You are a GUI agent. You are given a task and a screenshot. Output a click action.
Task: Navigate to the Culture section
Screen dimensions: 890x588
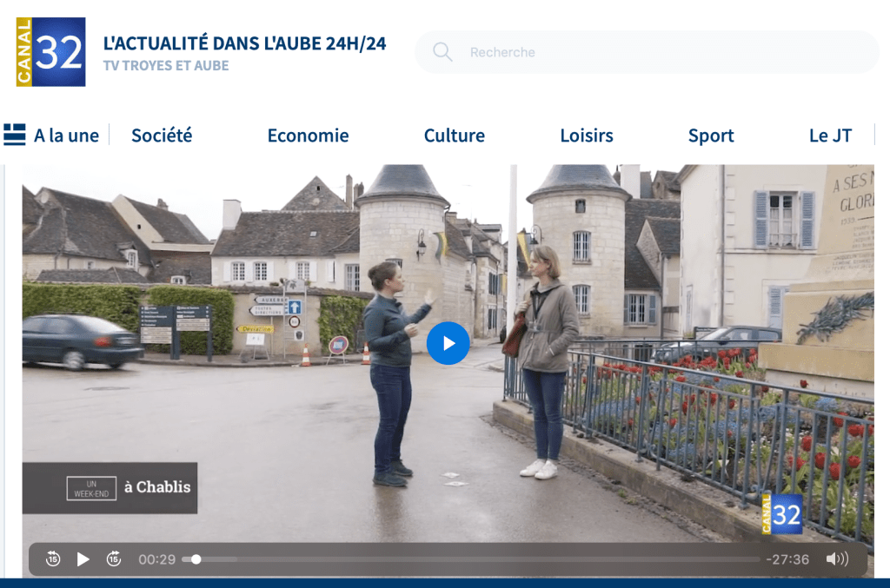point(454,135)
